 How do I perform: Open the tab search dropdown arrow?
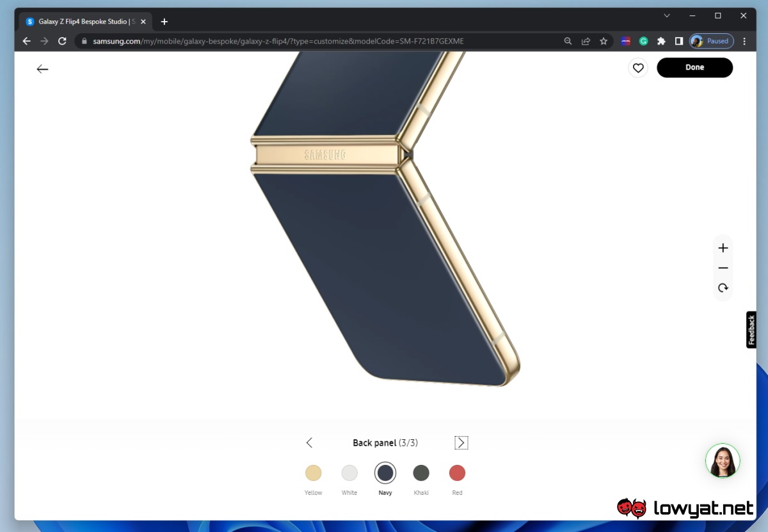click(667, 15)
